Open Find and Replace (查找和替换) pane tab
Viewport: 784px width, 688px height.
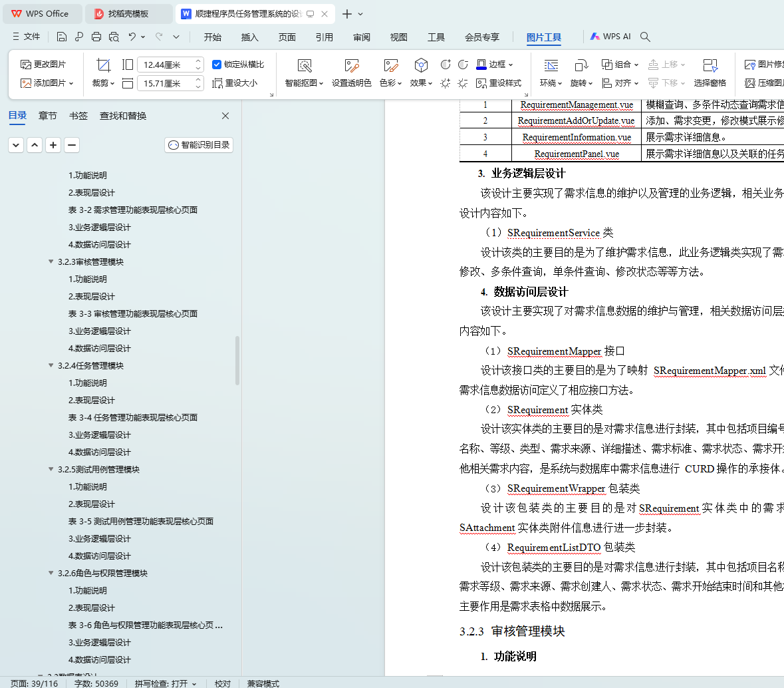(123, 116)
